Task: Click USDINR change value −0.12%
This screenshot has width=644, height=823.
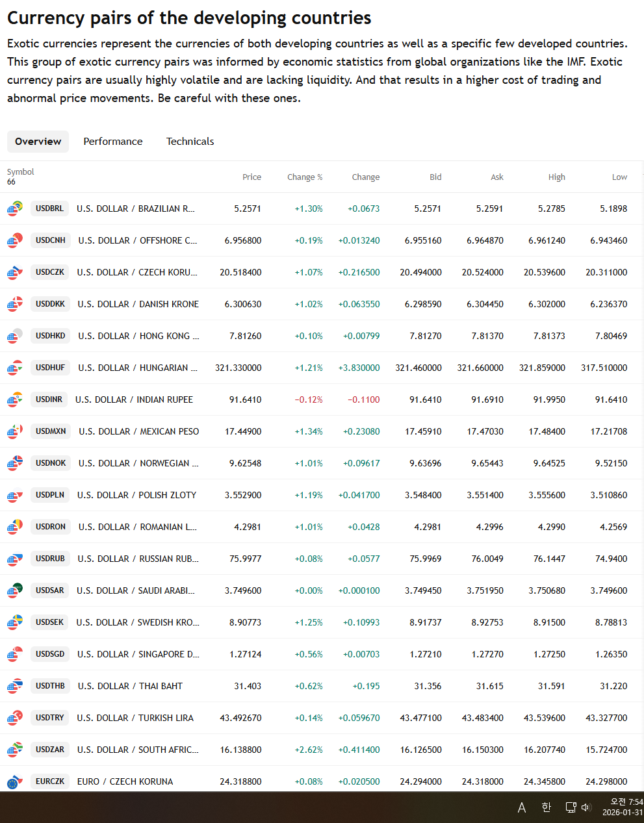Action: pos(309,399)
